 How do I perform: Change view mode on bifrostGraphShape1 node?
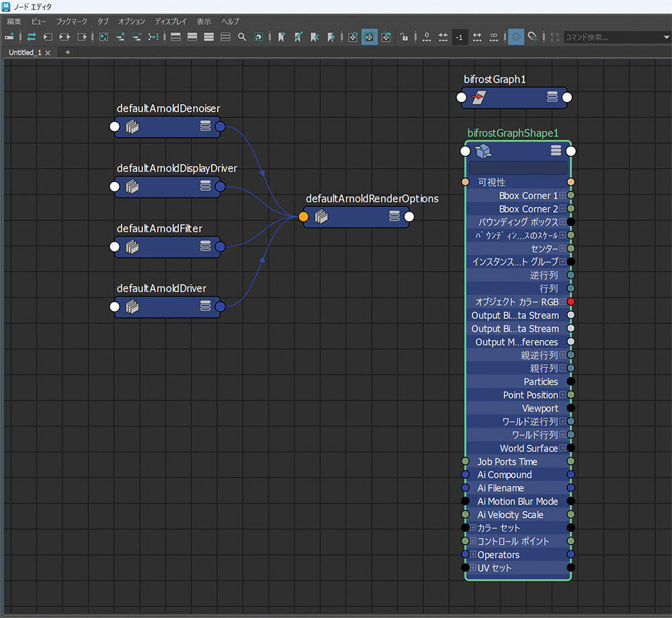point(556,150)
